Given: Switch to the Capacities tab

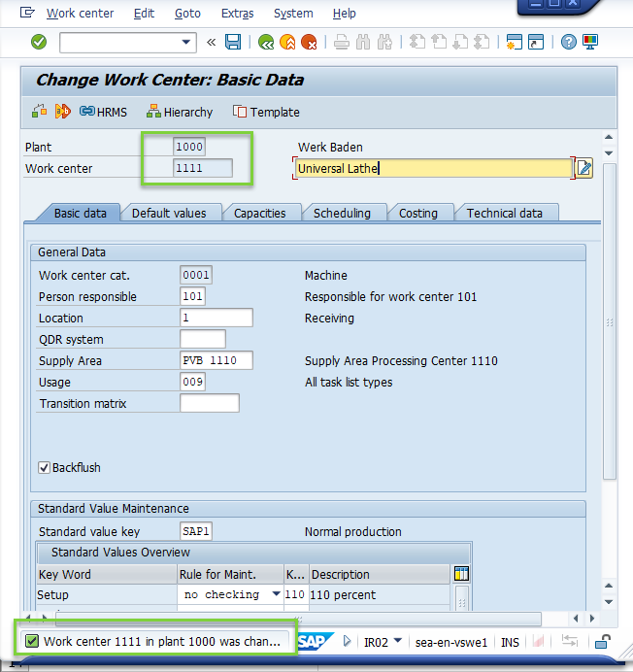Looking at the screenshot, I should (260, 213).
